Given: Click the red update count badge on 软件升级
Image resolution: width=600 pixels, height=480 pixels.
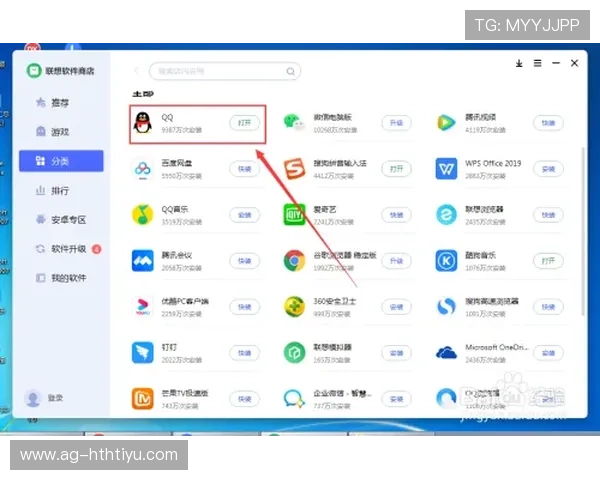Looking at the screenshot, I should [x=96, y=250].
